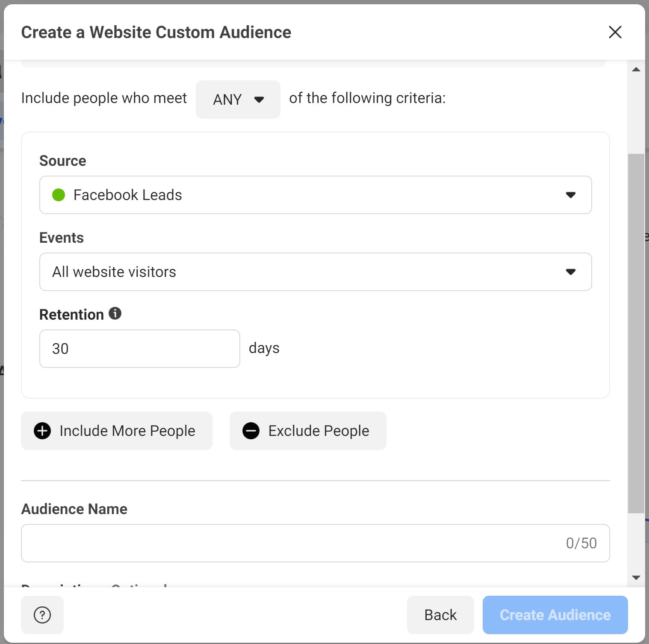Open the help question mark button
Image resolution: width=649 pixels, height=644 pixels.
(42, 615)
